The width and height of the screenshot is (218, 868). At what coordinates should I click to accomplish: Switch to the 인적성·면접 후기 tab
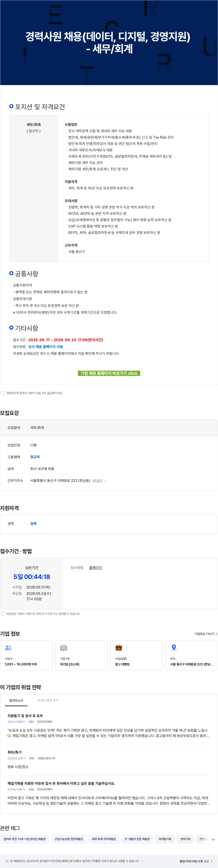(48, 701)
